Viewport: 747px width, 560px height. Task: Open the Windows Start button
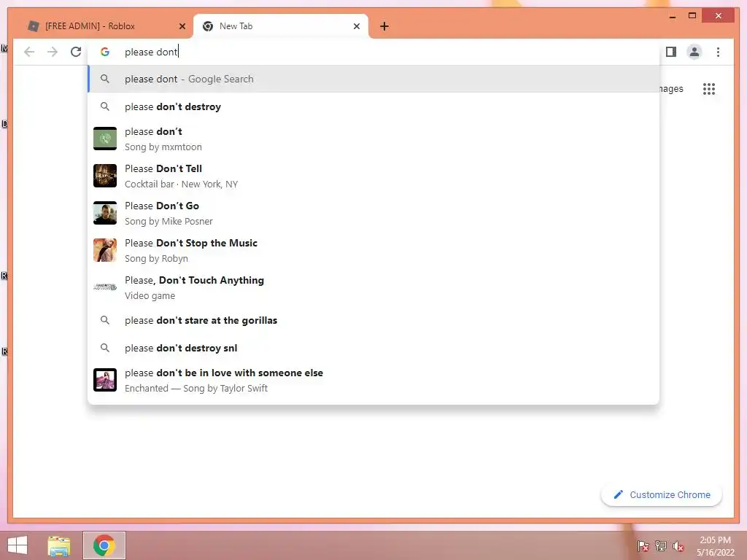click(18, 545)
